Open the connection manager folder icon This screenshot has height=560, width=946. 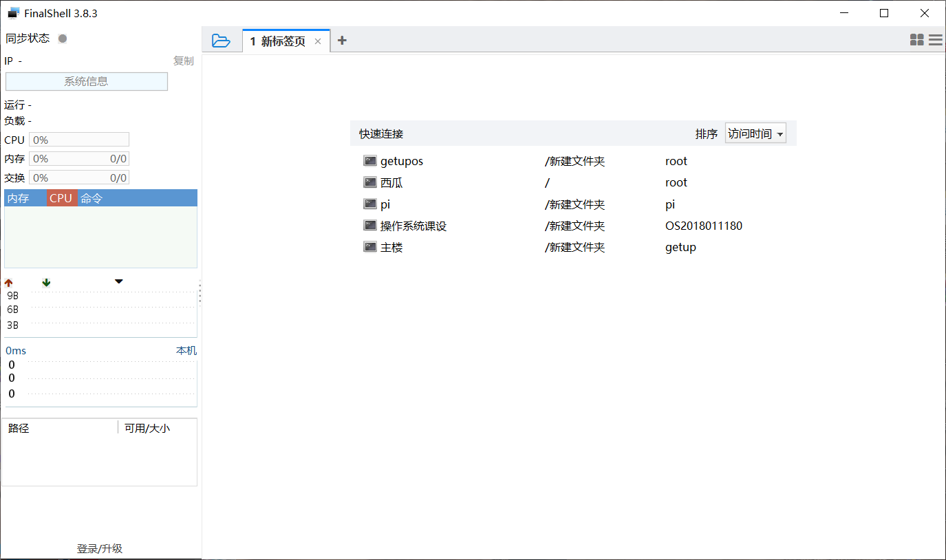[222, 41]
